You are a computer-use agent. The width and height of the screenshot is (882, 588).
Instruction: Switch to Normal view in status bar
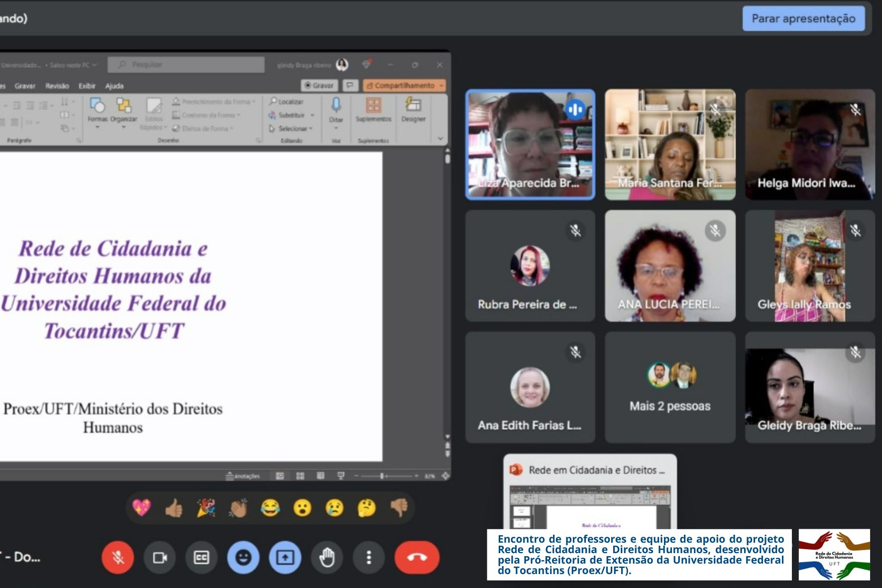point(280,476)
